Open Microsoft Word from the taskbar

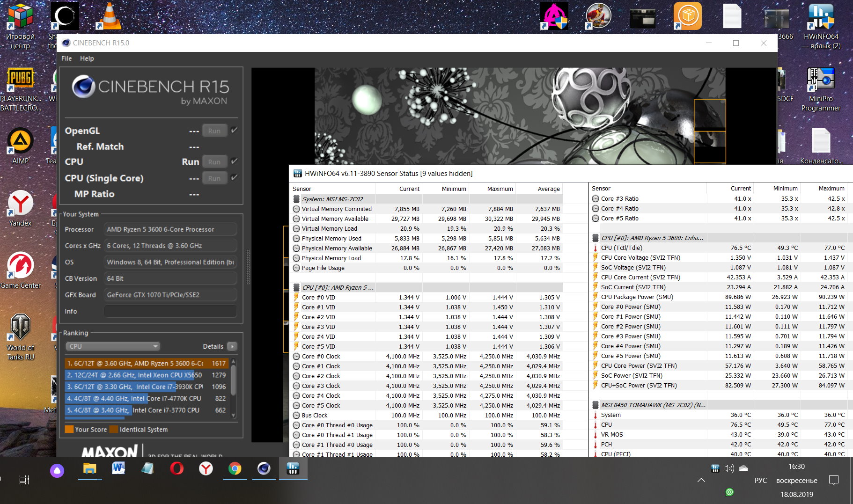(x=118, y=468)
